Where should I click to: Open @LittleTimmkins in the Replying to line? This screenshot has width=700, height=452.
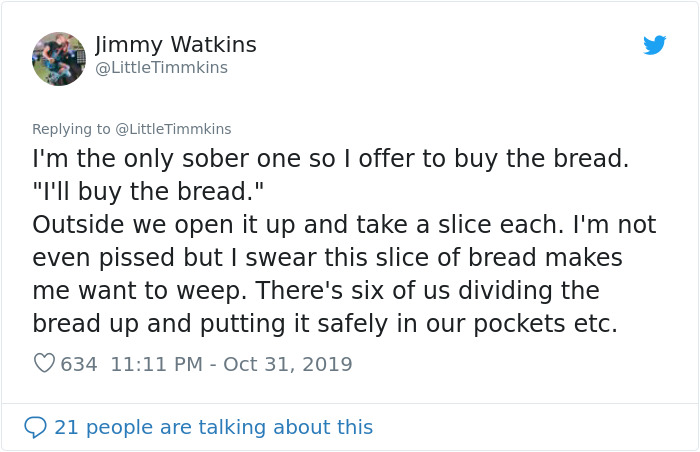173,129
